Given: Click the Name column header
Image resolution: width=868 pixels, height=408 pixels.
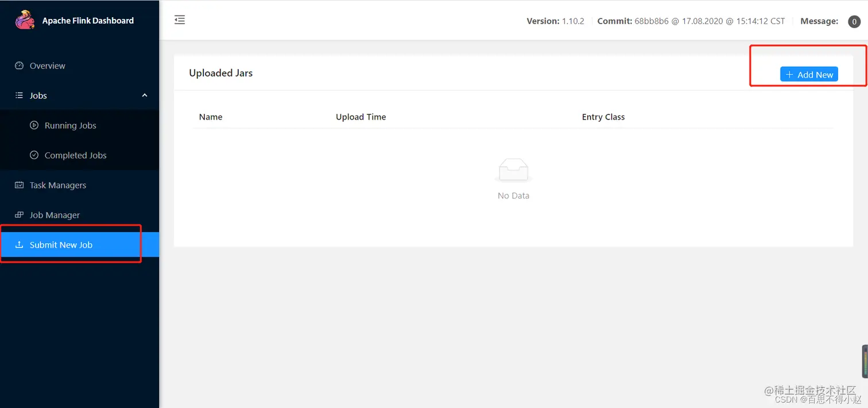Looking at the screenshot, I should 211,117.
